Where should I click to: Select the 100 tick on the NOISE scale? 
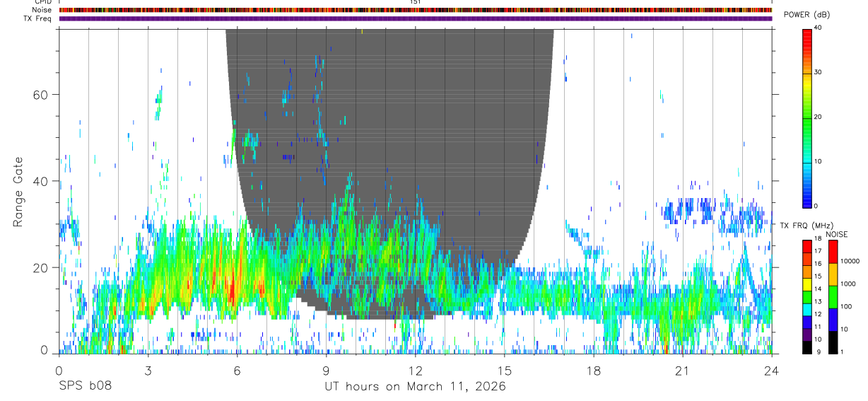(846, 306)
